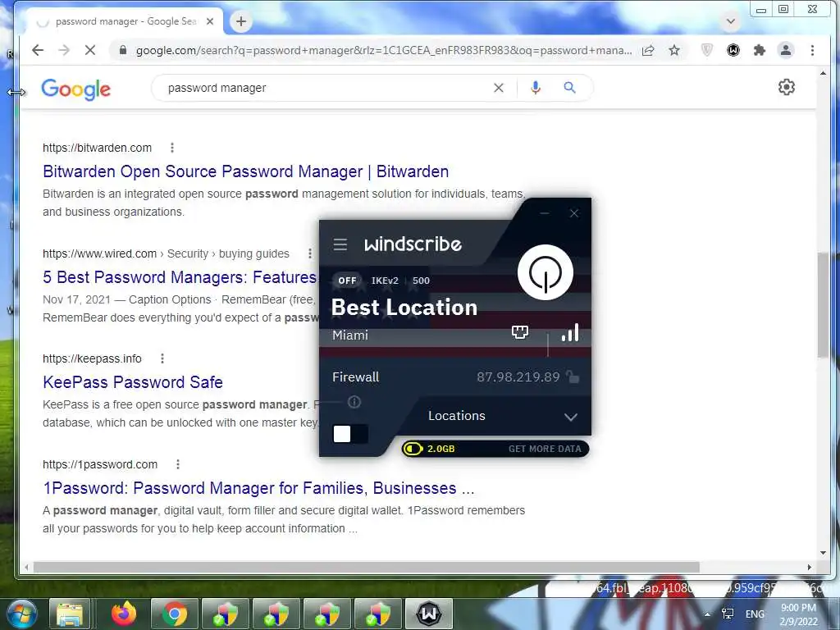Click the signal strength bars icon

click(570, 333)
